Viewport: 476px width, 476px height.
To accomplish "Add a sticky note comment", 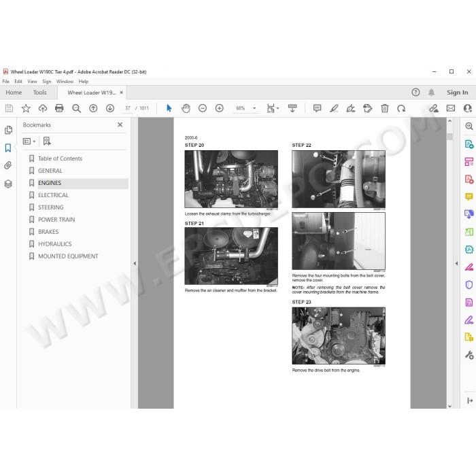I will [x=318, y=108].
